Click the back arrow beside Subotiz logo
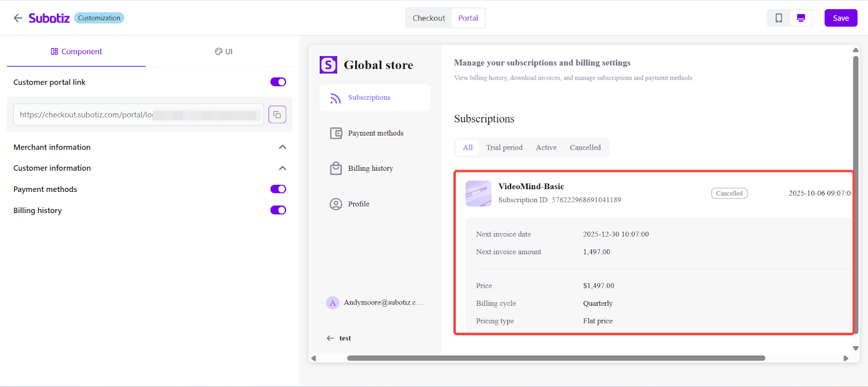Screen dimensions: 868x387 click(18, 18)
